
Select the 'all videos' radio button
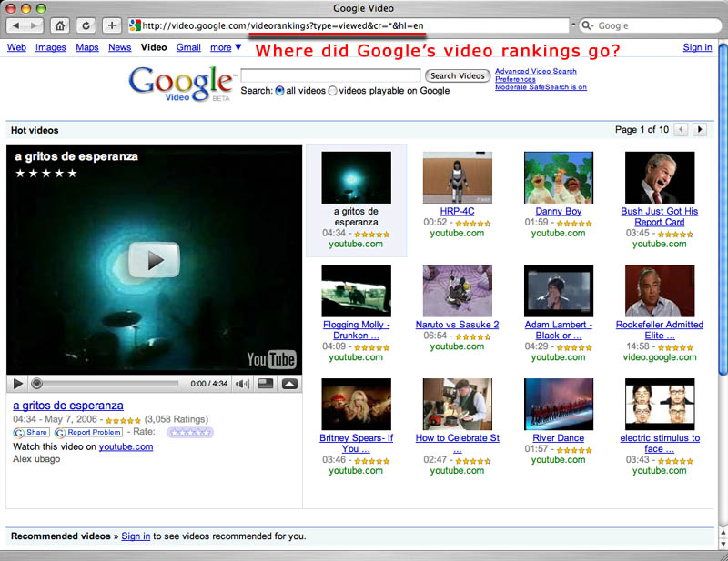pyautogui.click(x=279, y=91)
